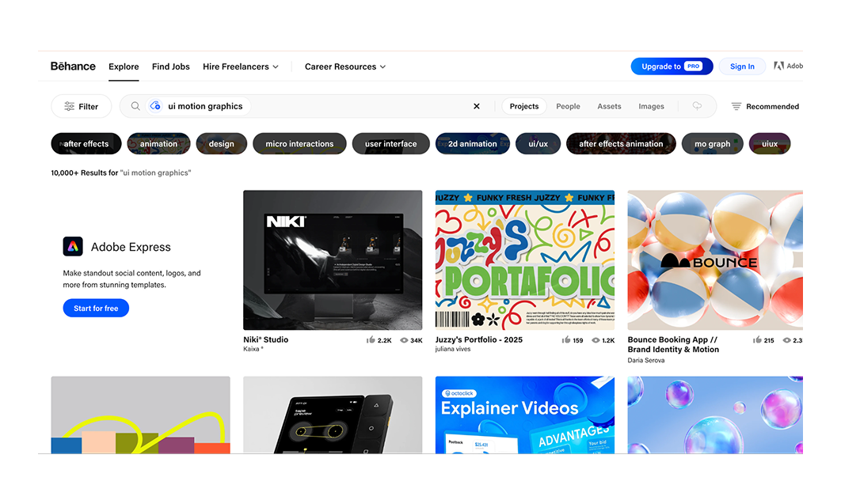Select the uiux tag chip
This screenshot has width=841, height=504.
(770, 143)
